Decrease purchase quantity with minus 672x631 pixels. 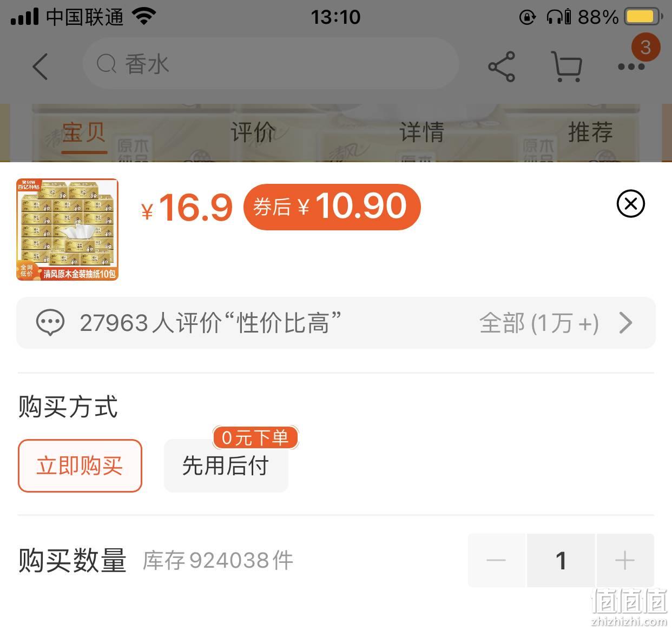pyautogui.click(x=496, y=560)
